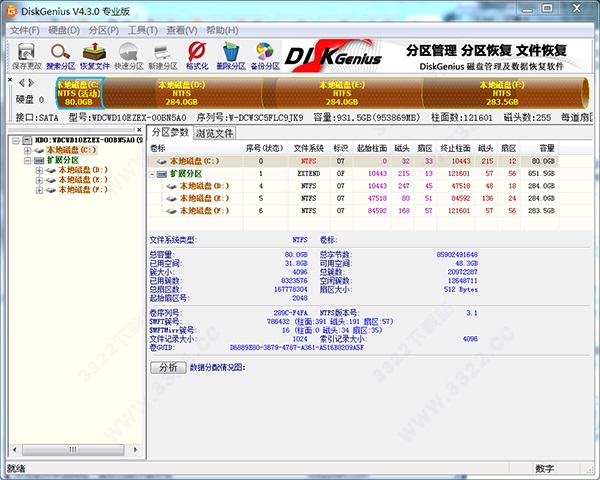Expand 本地磁盘(C:) node in left tree

pyautogui.click(x=27, y=150)
